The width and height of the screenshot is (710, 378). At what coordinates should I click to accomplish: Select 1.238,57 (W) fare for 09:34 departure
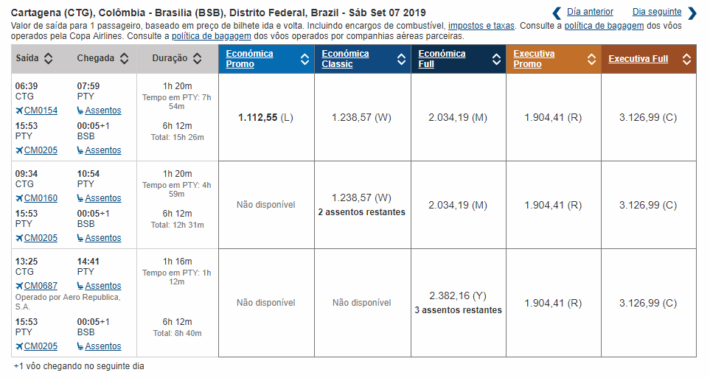click(x=361, y=198)
